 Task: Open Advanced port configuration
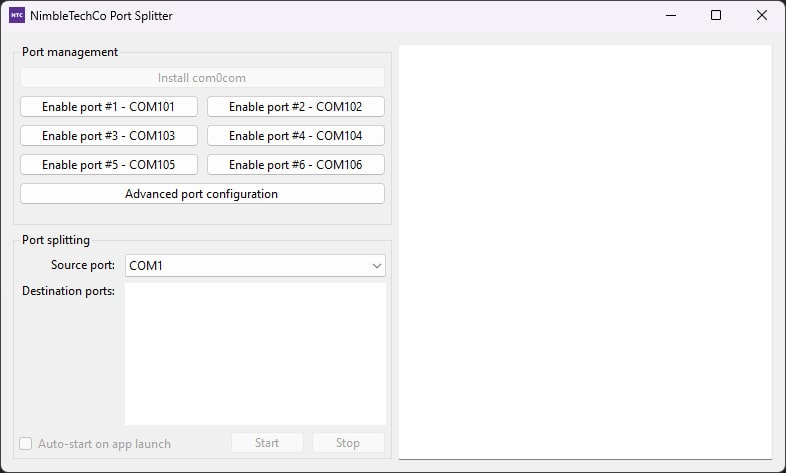point(202,194)
